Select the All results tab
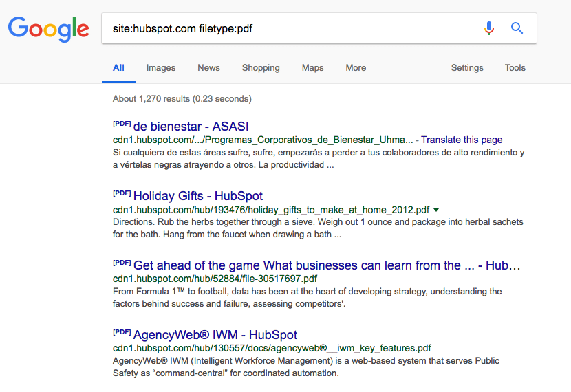Viewport: 571px width, 392px height. (x=118, y=67)
